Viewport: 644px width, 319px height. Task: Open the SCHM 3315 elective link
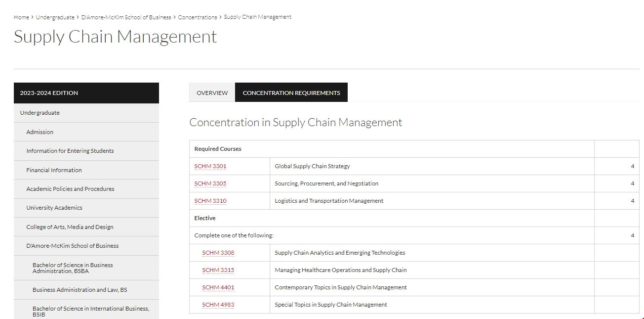pos(218,270)
